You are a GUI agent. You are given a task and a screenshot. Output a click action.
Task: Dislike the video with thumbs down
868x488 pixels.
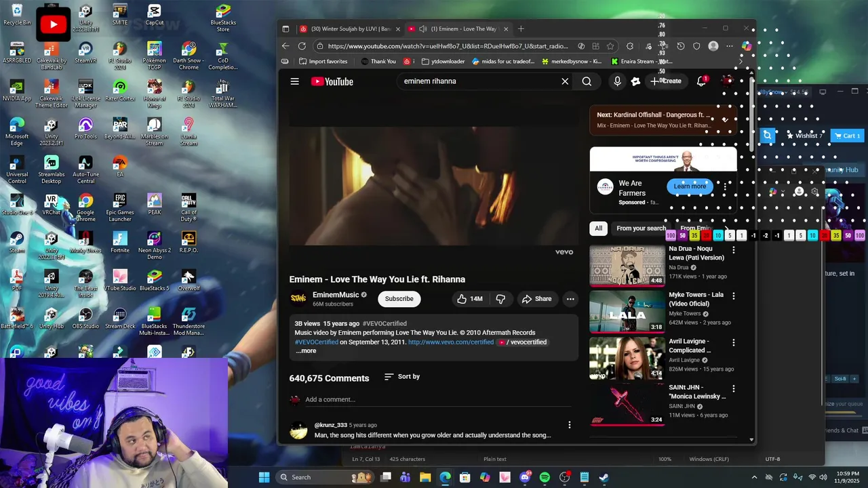point(500,299)
